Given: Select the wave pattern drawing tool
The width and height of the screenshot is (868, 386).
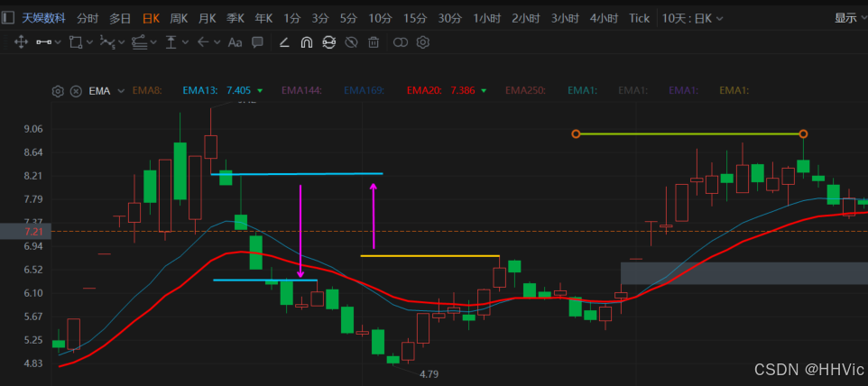Looking at the screenshot, I should pos(107,42).
